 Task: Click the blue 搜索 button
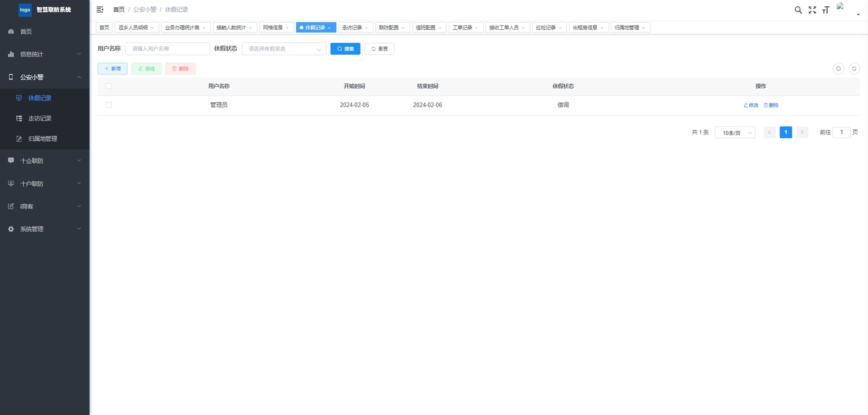(345, 49)
